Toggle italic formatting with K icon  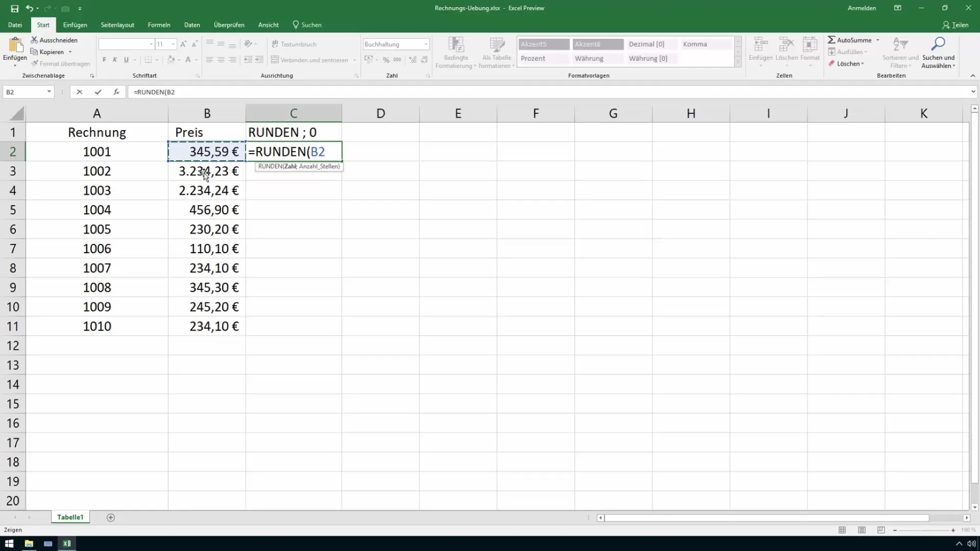click(x=114, y=60)
